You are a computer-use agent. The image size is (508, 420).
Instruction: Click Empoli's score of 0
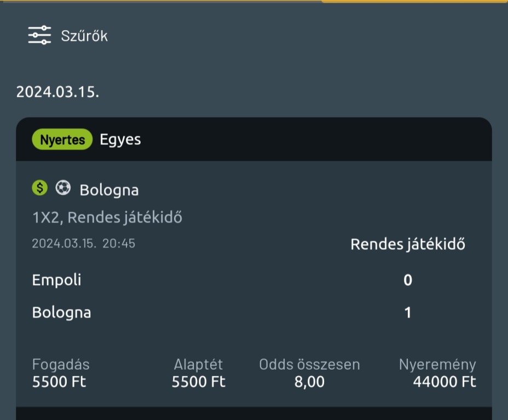[x=407, y=281]
